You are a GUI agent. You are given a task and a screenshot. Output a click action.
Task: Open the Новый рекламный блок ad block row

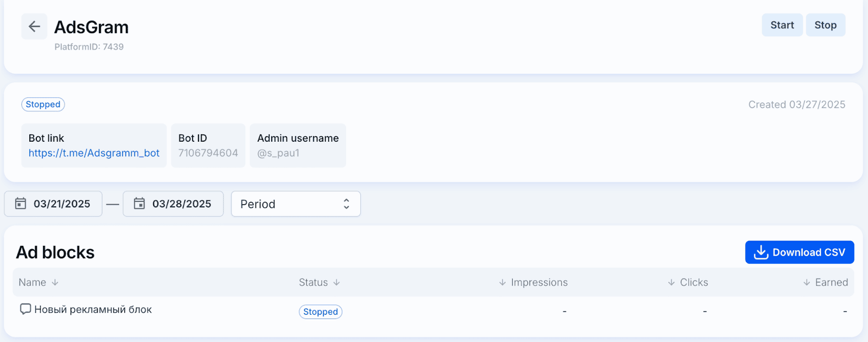433,311
